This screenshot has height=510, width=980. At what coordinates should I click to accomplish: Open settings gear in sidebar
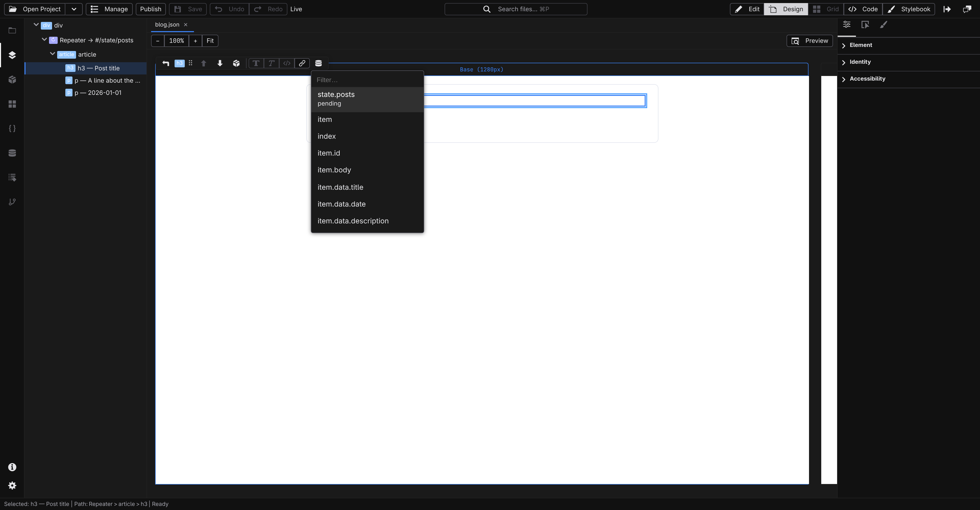point(12,486)
